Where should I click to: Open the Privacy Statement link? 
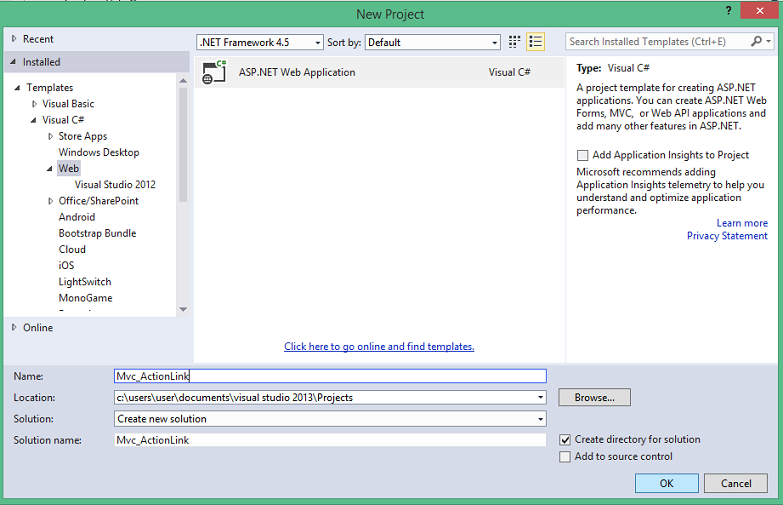point(727,236)
